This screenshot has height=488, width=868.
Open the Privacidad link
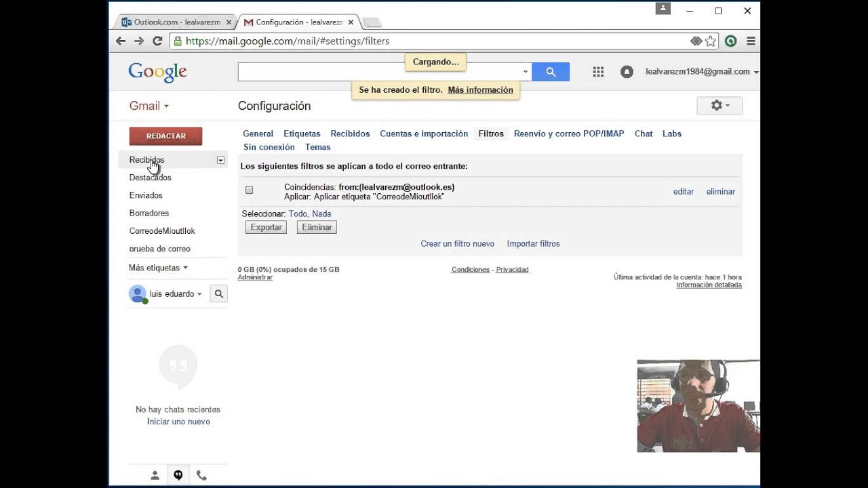point(512,270)
